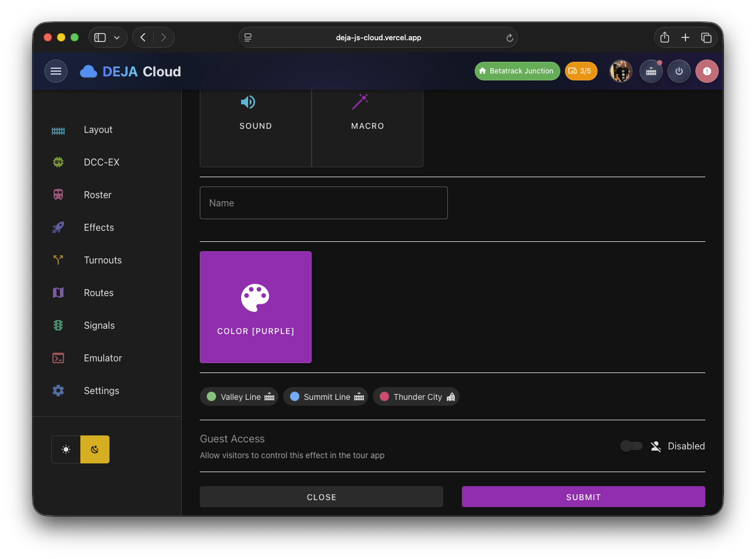Switch to light mode with the sun toggle
The height and width of the screenshot is (559, 756).
coord(66,449)
